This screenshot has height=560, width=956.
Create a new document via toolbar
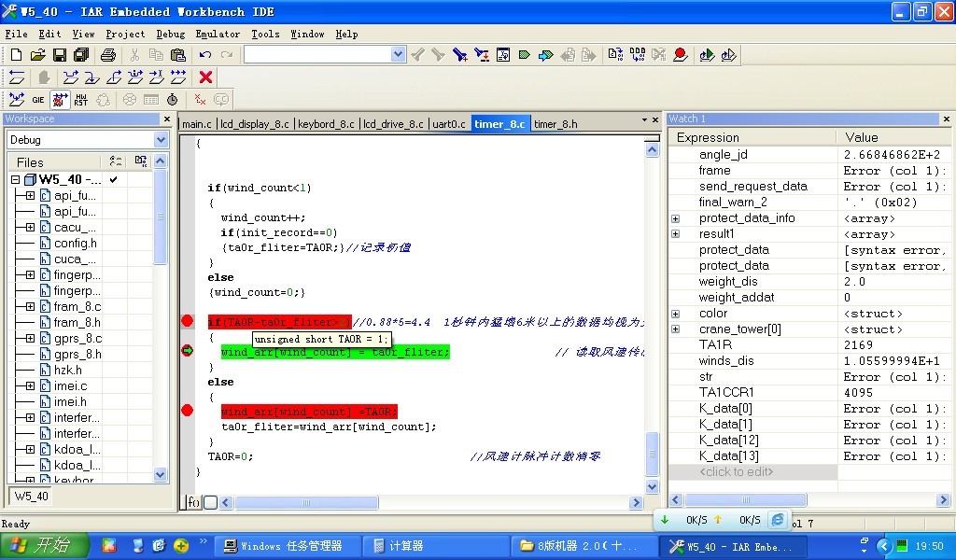(x=17, y=55)
